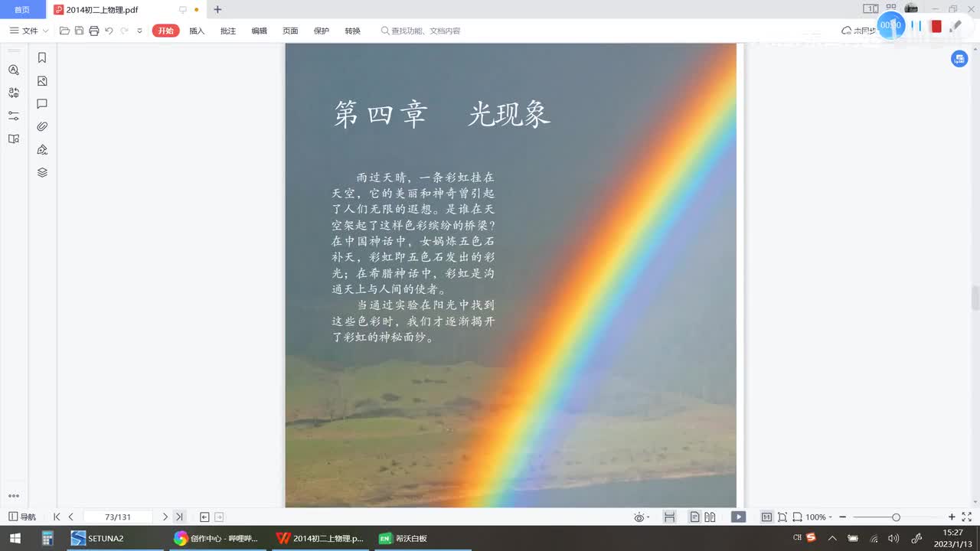The height and width of the screenshot is (551, 980).
Task: Open the comments panel
Action: click(42, 103)
